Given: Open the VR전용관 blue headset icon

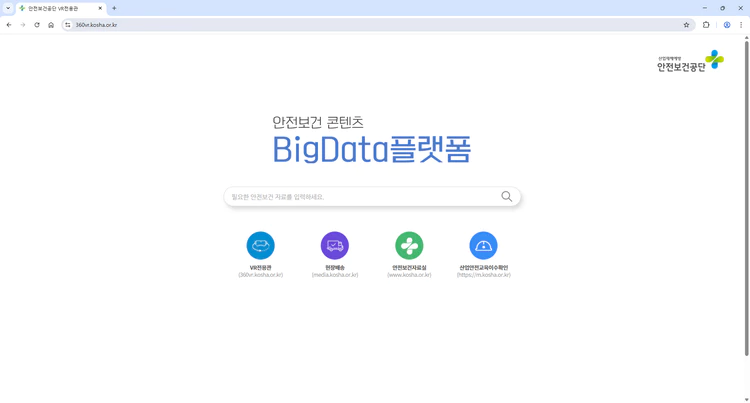Looking at the screenshot, I should (x=260, y=245).
